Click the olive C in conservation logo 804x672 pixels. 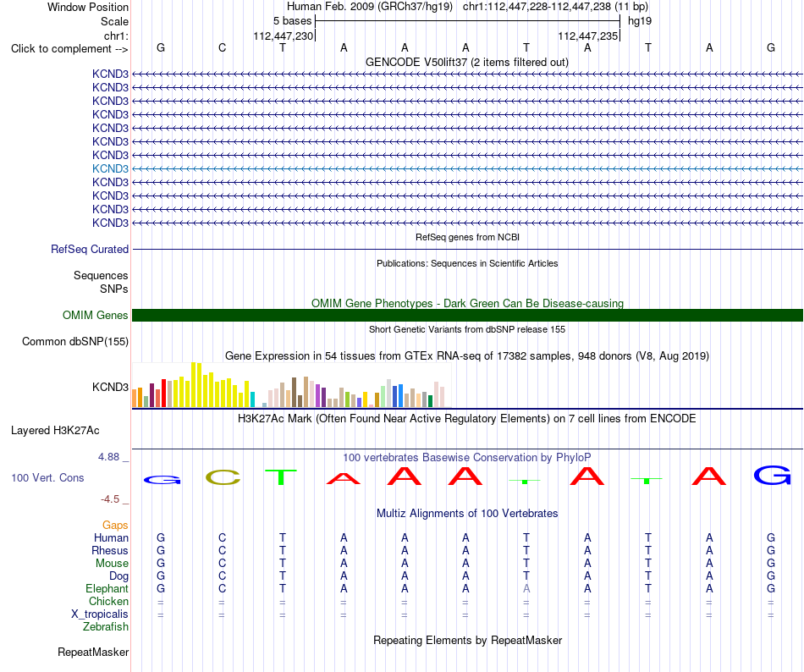pyautogui.click(x=223, y=477)
